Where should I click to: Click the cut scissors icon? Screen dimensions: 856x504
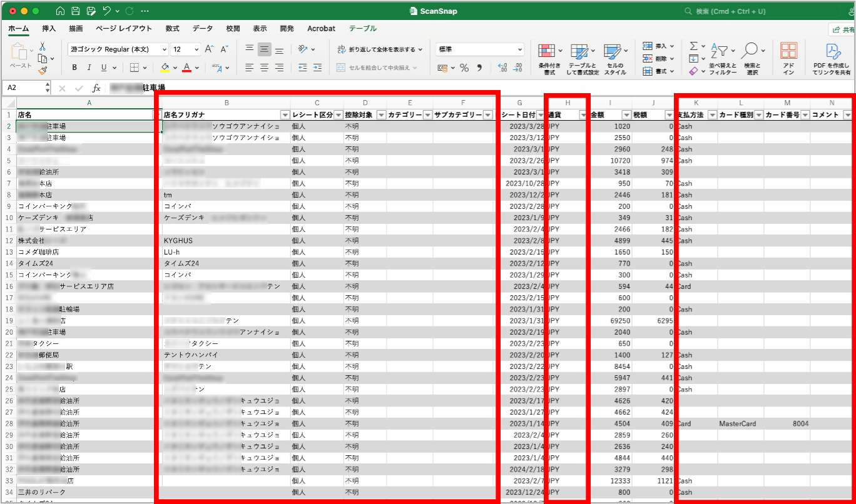pyautogui.click(x=43, y=46)
